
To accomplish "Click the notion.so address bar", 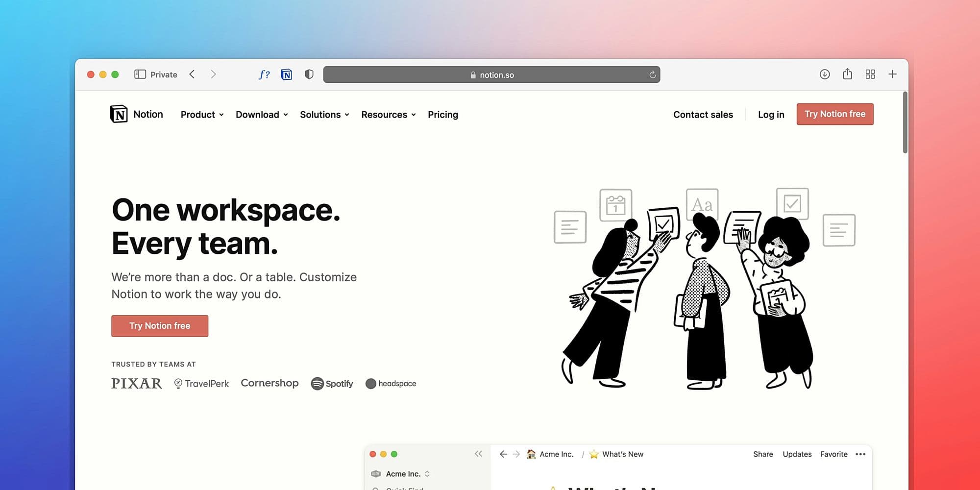I will [x=491, y=75].
